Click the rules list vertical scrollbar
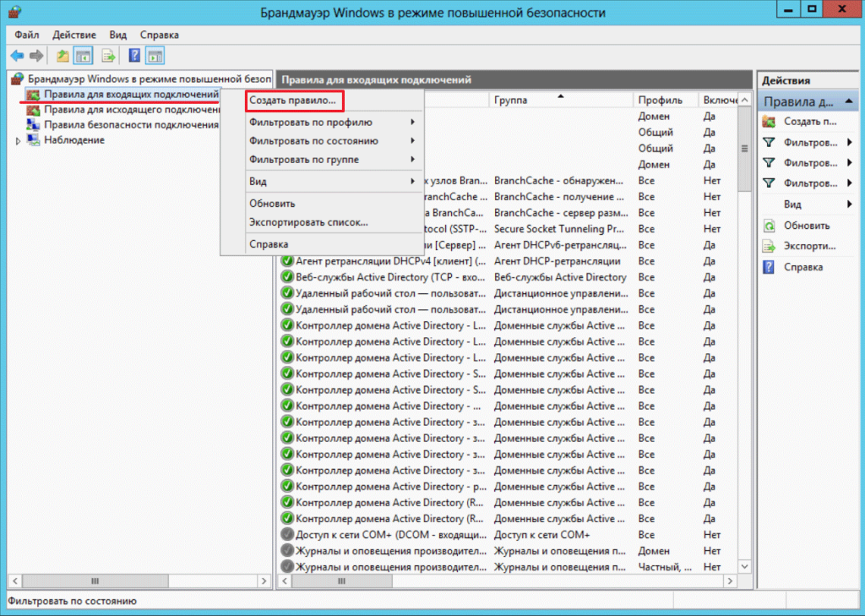 [x=744, y=338]
